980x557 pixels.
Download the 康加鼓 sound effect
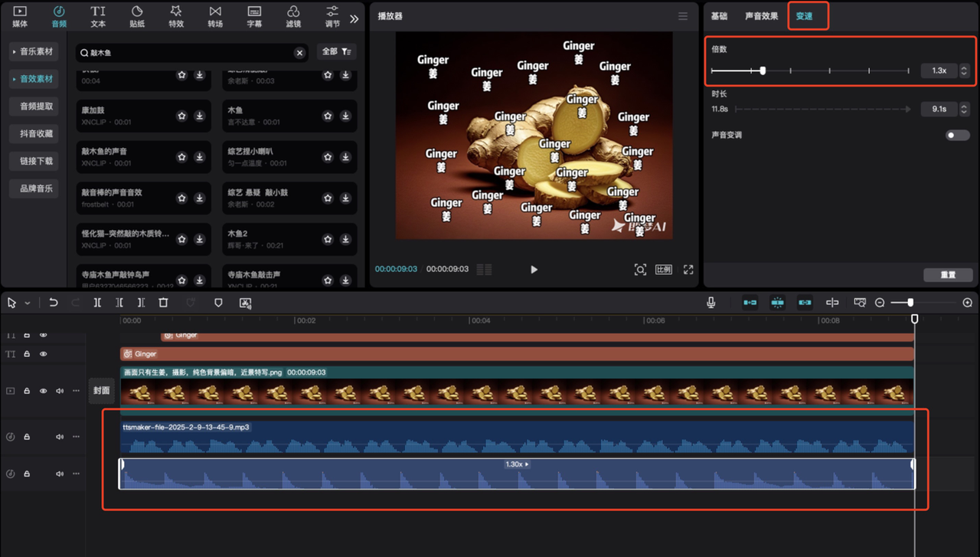(x=199, y=116)
